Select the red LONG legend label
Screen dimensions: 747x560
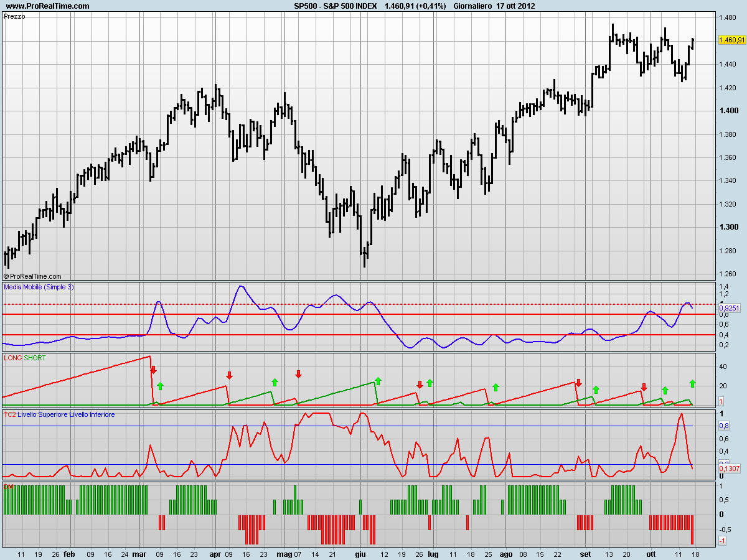coord(12,358)
